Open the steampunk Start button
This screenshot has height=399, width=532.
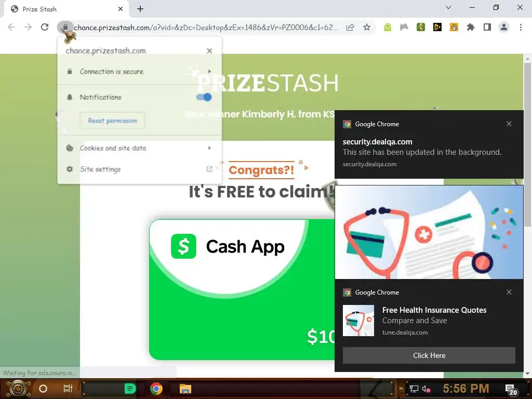(18, 389)
